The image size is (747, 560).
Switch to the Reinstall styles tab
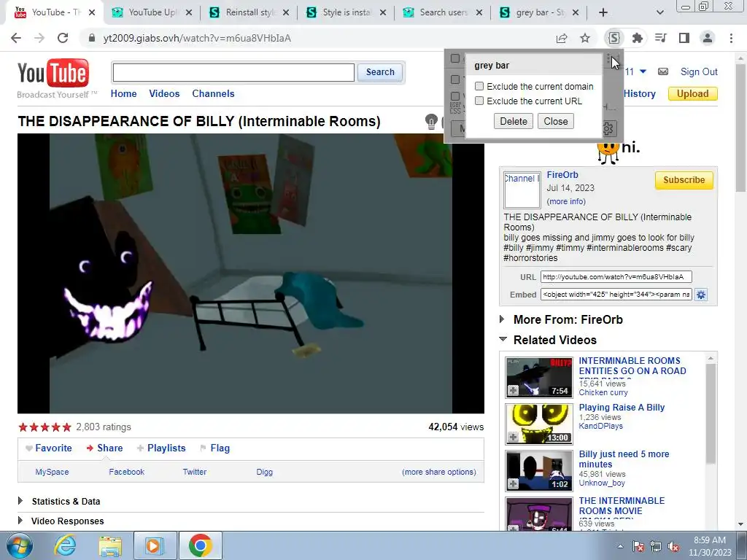249,12
